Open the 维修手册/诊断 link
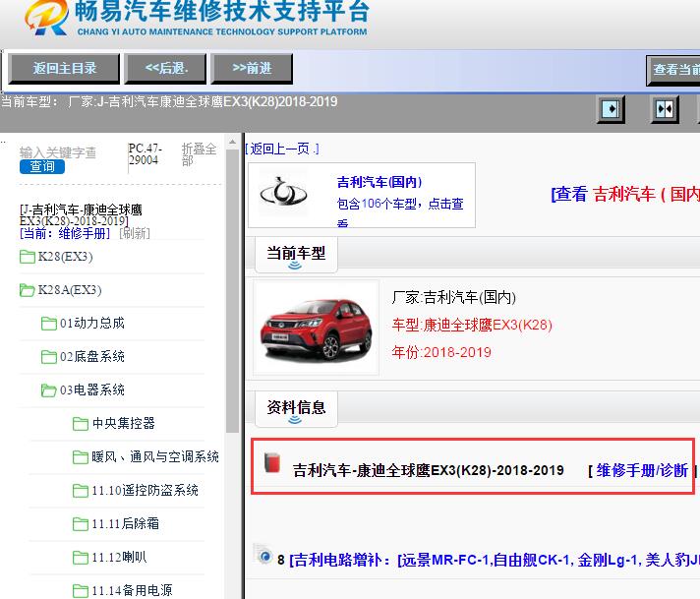The height and width of the screenshot is (599, 700). pos(642,470)
